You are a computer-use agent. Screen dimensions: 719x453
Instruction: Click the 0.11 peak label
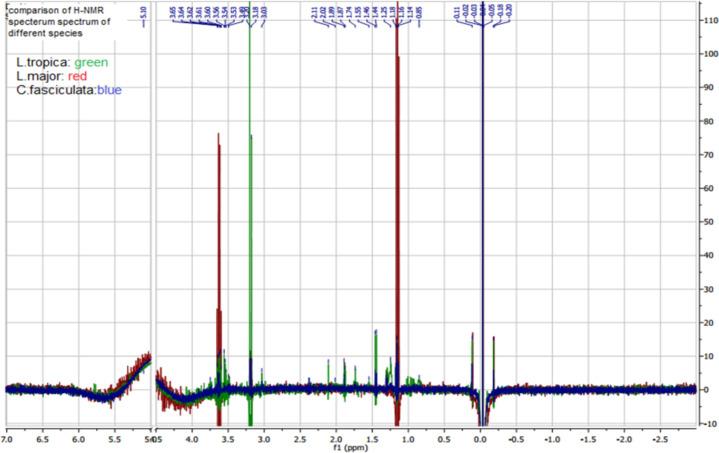[457, 12]
